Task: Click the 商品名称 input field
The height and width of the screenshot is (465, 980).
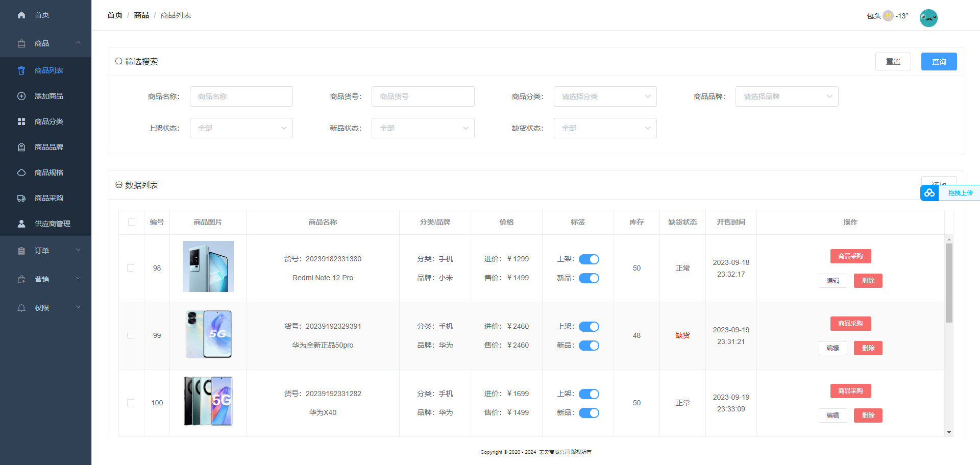Action: pos(241,96)
